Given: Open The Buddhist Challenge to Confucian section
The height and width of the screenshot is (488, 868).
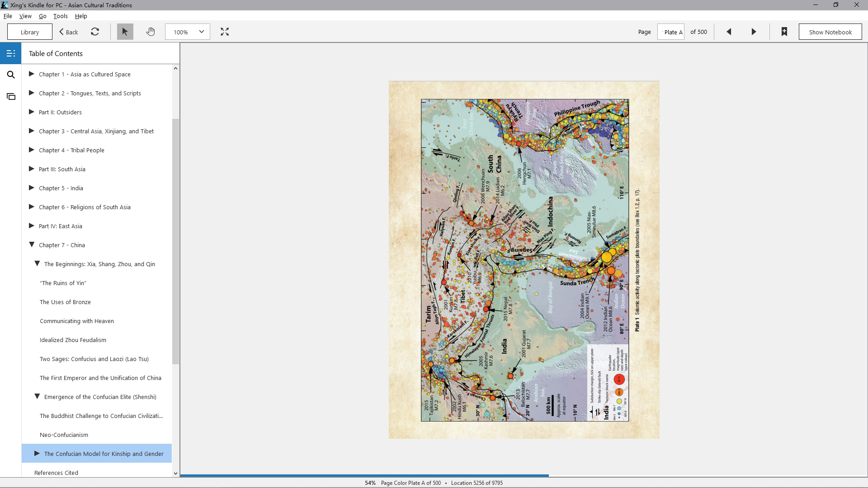Looking at the screenshot, I should [101, 416].
